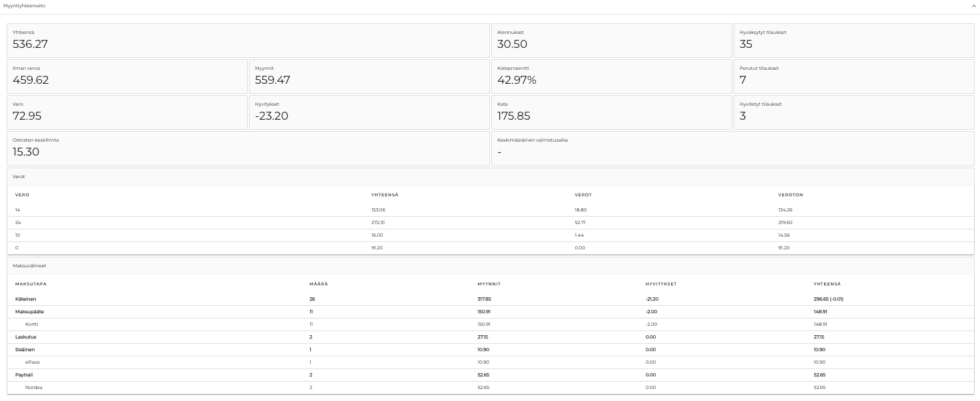This screenshot has width=980, height=401.
Task: Click the Nordea sub-row under Paytrail
Action: tap(33, 388)
